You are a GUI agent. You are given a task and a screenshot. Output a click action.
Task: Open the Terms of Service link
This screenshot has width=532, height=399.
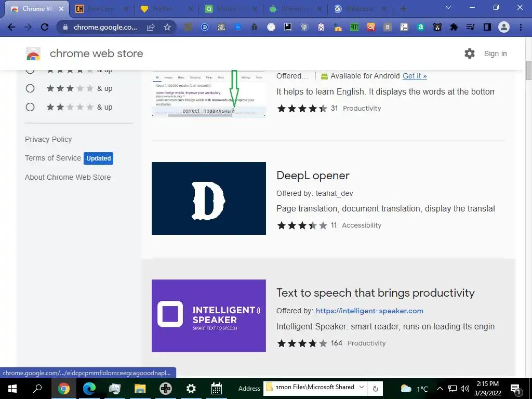[x=53, y=158]
